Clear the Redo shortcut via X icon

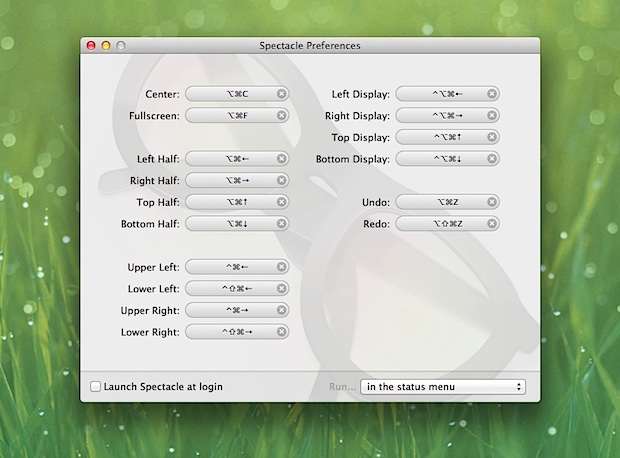(x=492, y=224)
